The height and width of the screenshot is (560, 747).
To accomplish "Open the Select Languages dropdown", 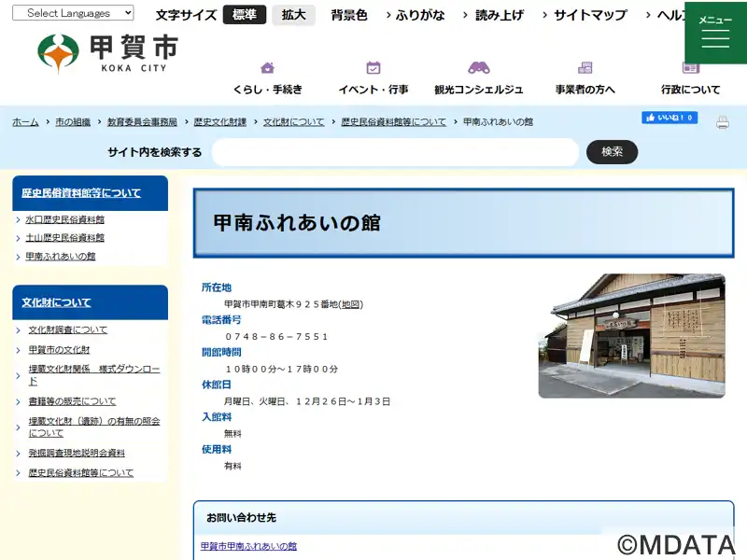I will (73, 13).
